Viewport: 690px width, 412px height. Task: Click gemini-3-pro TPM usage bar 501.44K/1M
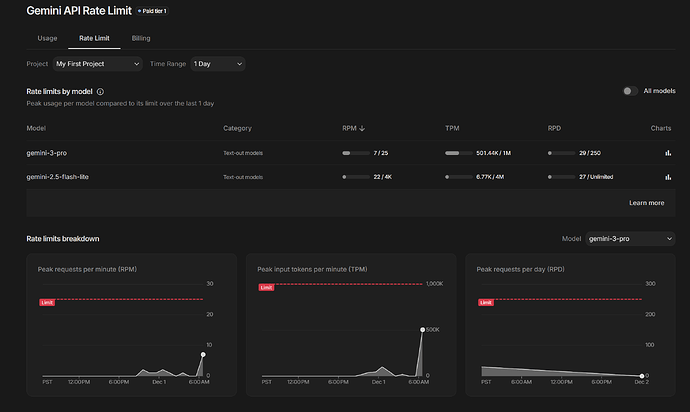tap(459, 153)
